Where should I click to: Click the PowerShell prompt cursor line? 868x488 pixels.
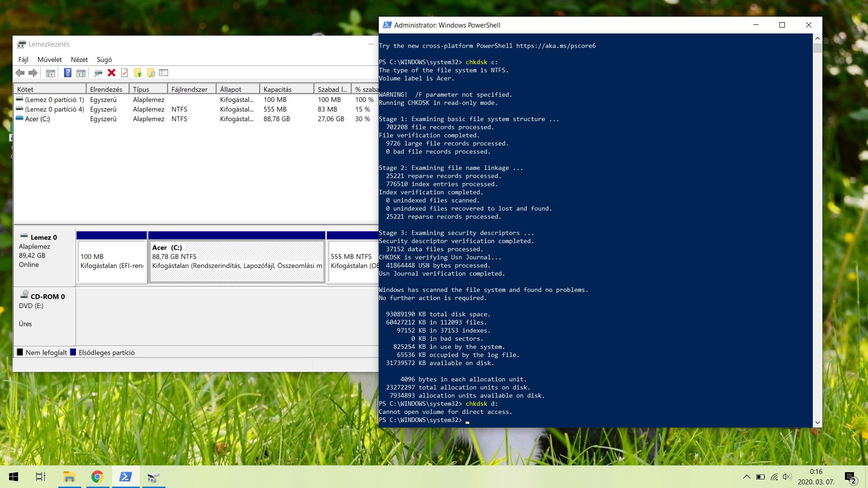424,420
